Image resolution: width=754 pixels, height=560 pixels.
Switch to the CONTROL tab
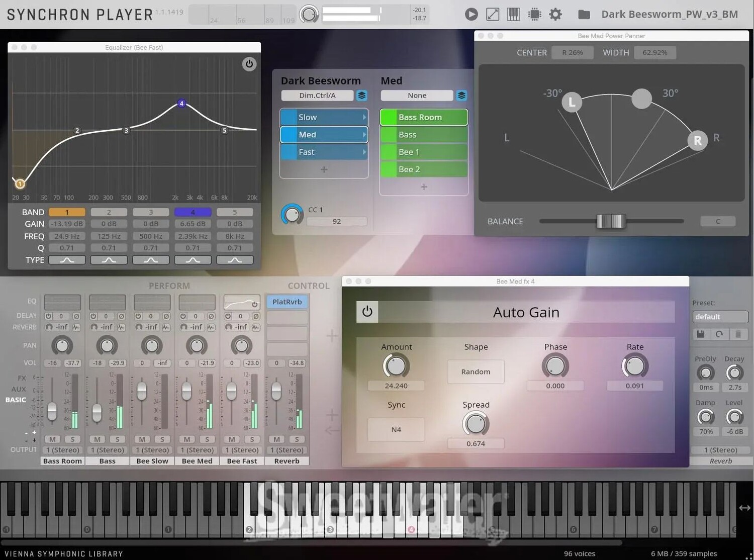click(308, 286)
